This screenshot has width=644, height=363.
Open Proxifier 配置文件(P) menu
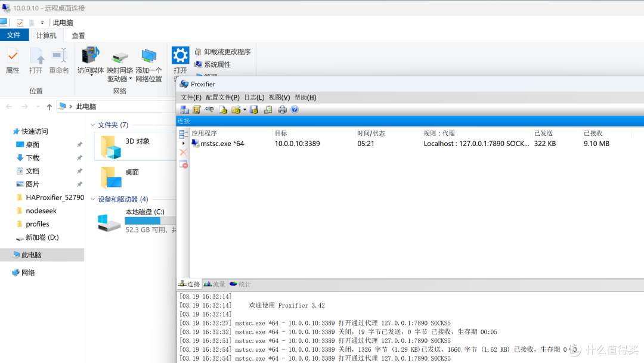[x=222, y=97]
